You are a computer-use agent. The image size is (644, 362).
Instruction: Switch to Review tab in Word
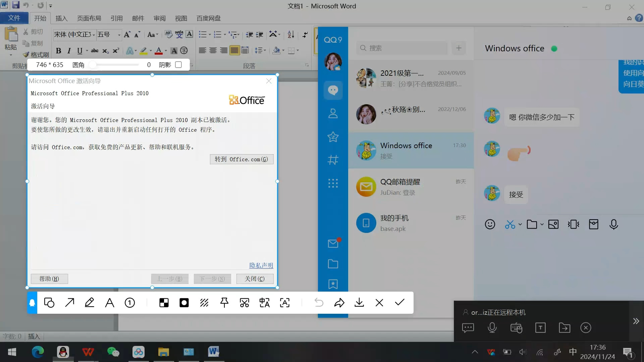pyautogui.click(x=160, y=18)
